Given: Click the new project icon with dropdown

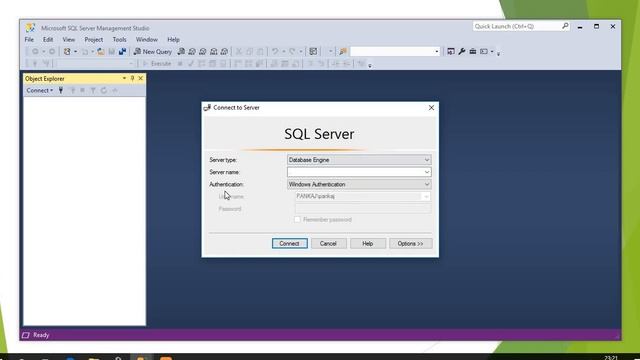Looking at the screenshot, I should (x=69, y=51).
